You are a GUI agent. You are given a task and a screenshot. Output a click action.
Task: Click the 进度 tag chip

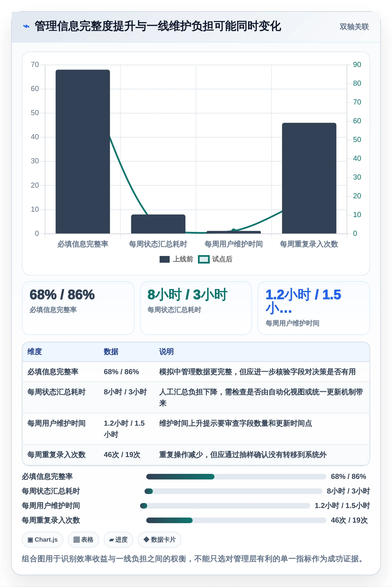[118, 540]
